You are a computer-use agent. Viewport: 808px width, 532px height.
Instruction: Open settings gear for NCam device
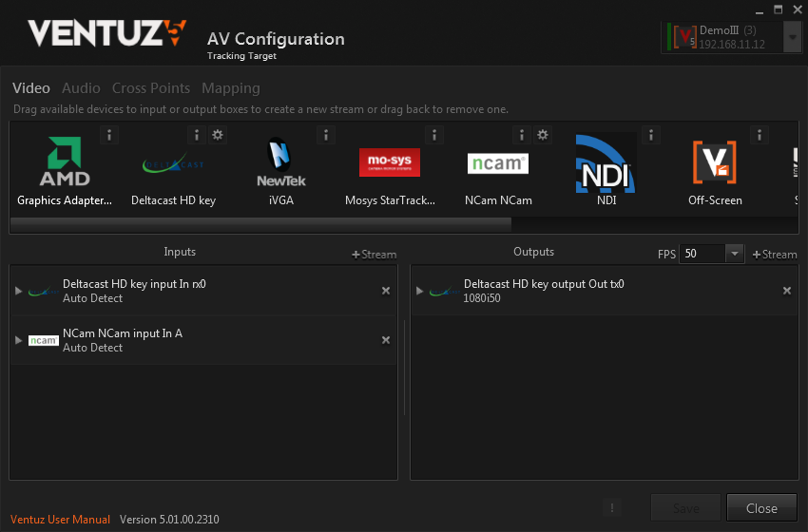[542, 135]
